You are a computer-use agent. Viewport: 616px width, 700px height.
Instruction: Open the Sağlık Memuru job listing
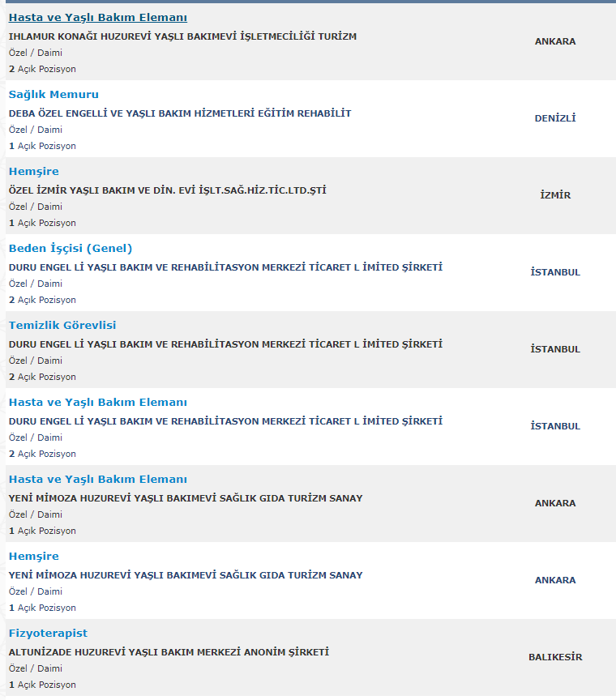click(53, 95)
